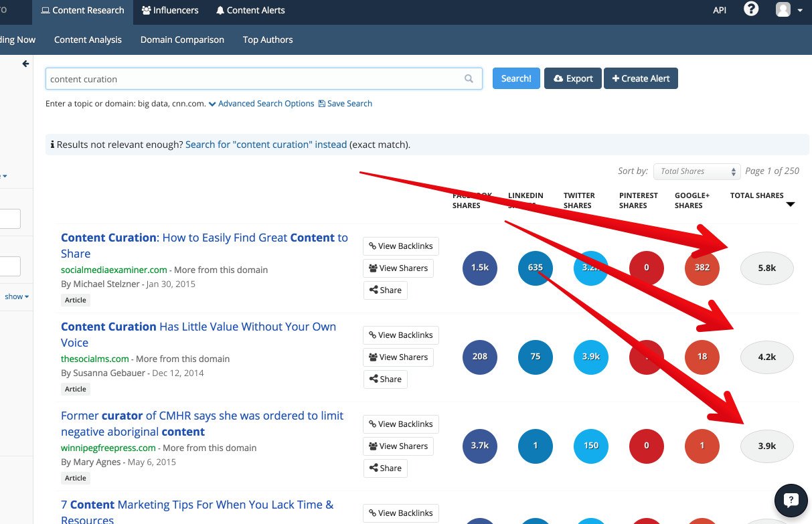812x524 pixels.
Task: View Backlinks for 7 Content Marketing Tips
Action: 401,513
